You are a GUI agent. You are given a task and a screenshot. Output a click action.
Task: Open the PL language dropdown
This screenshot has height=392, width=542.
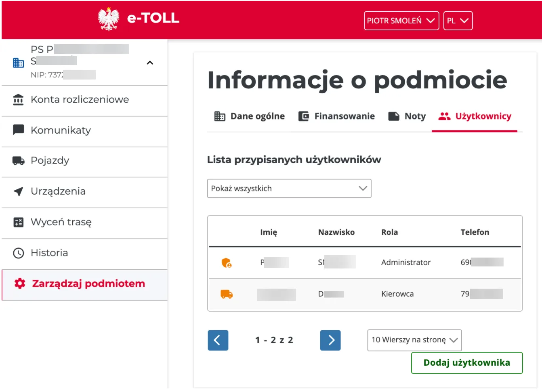tap(458, 21)
